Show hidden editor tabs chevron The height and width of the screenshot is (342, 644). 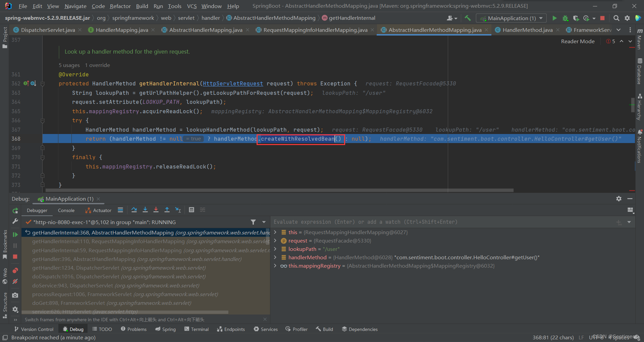(619, 30)
